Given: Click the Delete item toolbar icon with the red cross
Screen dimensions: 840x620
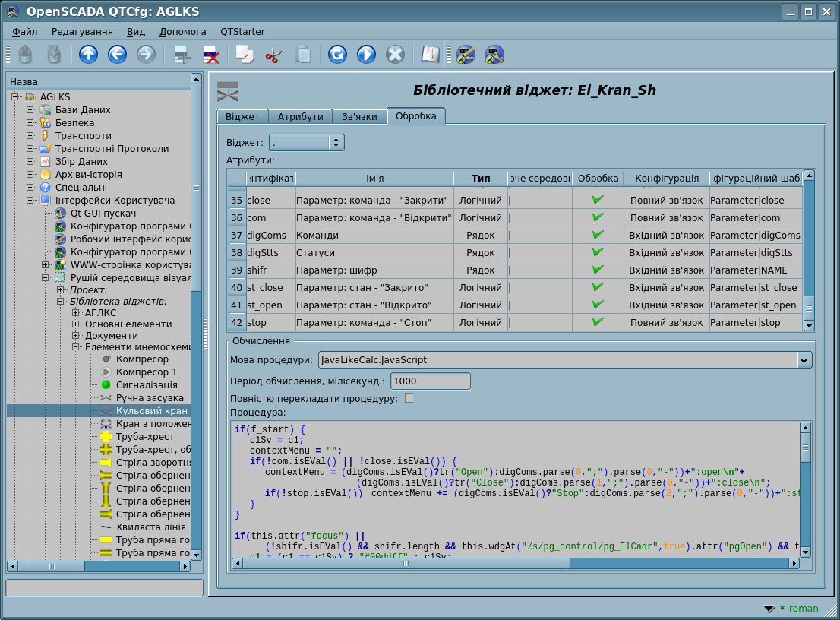Looking at the screenshot, I should click(211, 55).
